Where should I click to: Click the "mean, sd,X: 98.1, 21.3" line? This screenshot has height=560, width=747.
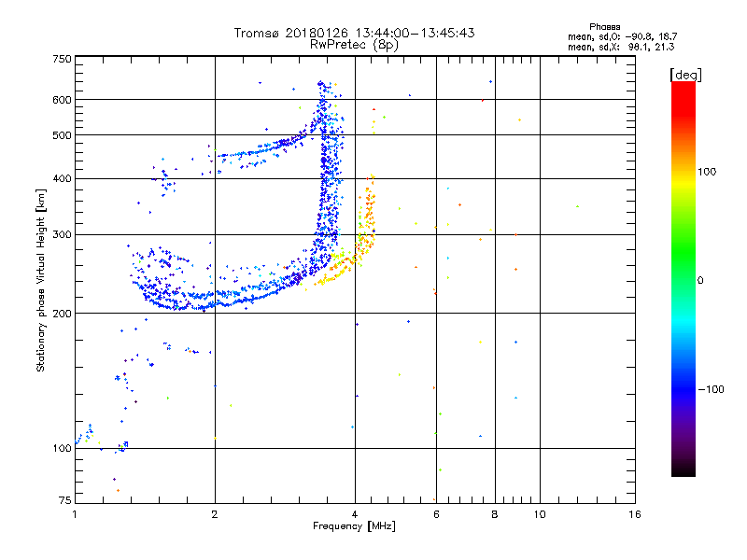[x=621, y=47]
